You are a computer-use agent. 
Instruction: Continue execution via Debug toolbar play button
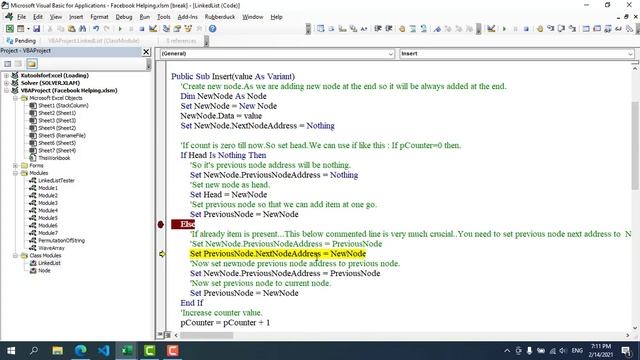click(x=504, y=29)
